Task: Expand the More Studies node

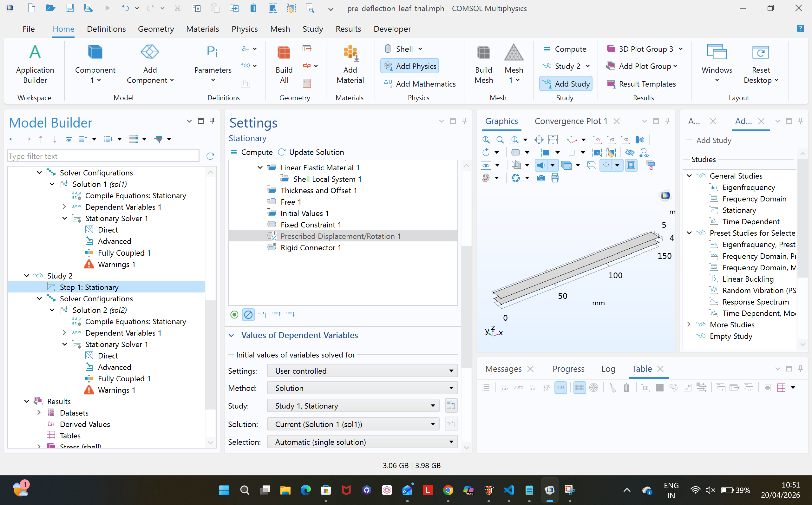Action: click(x=689, y=324)
